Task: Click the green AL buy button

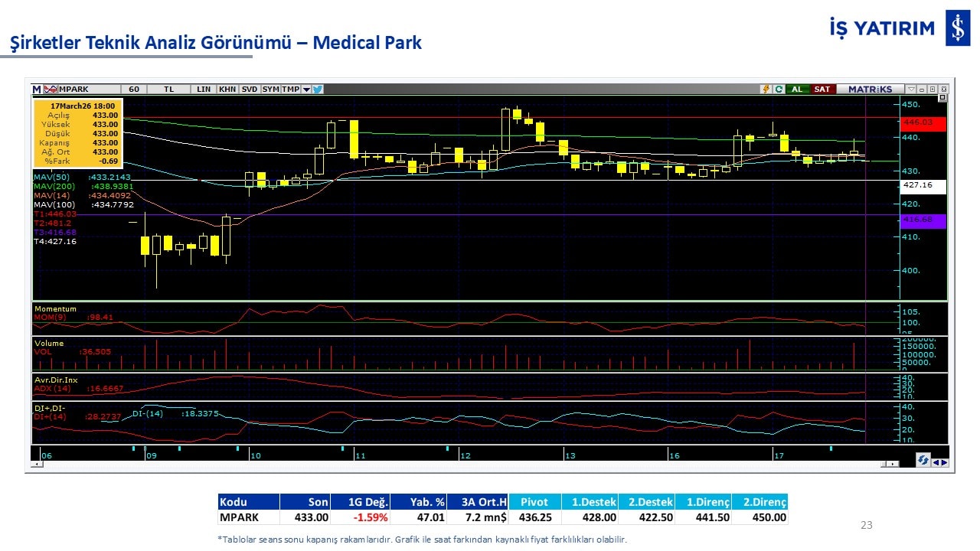Action: tap(797, 90)
